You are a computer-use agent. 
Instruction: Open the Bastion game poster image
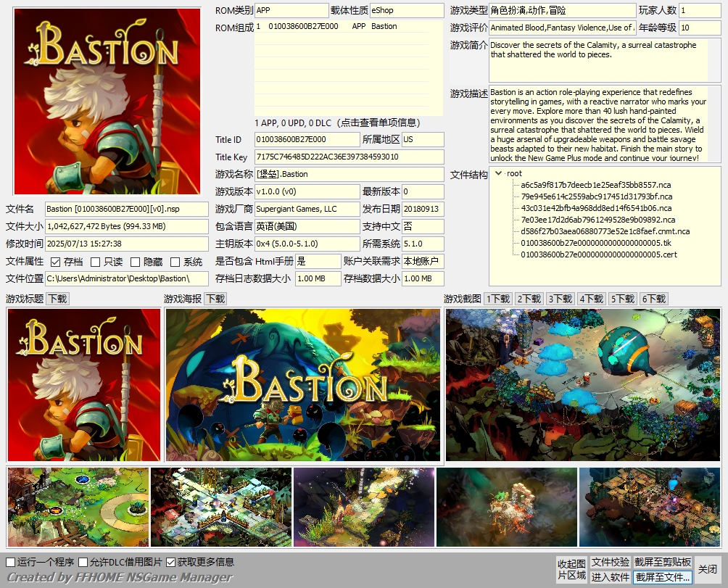303,385
